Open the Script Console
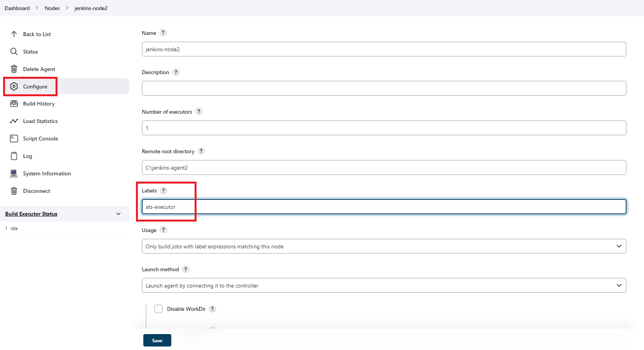 point(40,139)
